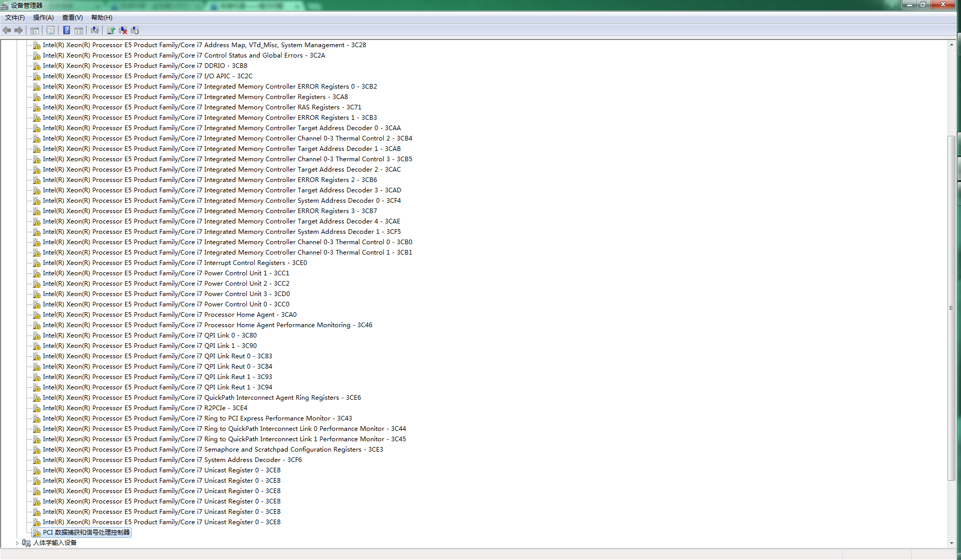Open the 文件(F) menu
This screenshot has width=961, height=560.
coord(15,18)
